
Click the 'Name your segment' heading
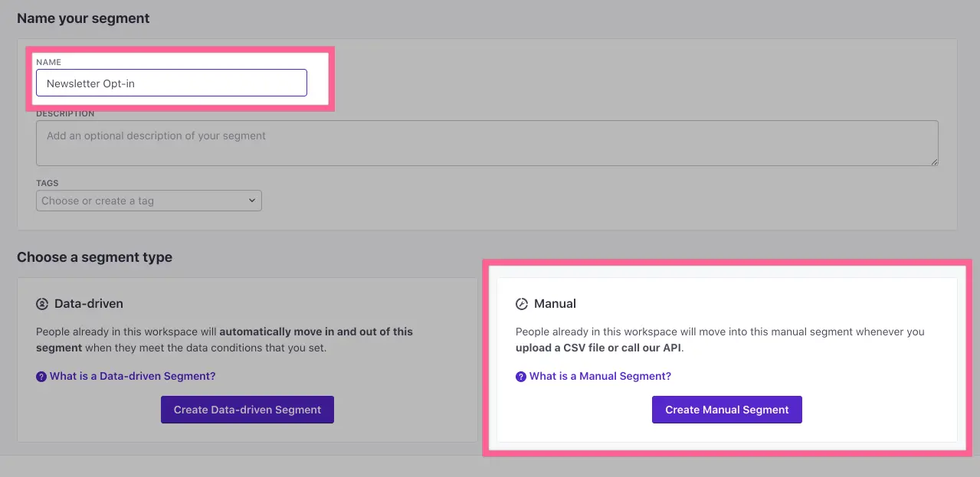[84, 18]
